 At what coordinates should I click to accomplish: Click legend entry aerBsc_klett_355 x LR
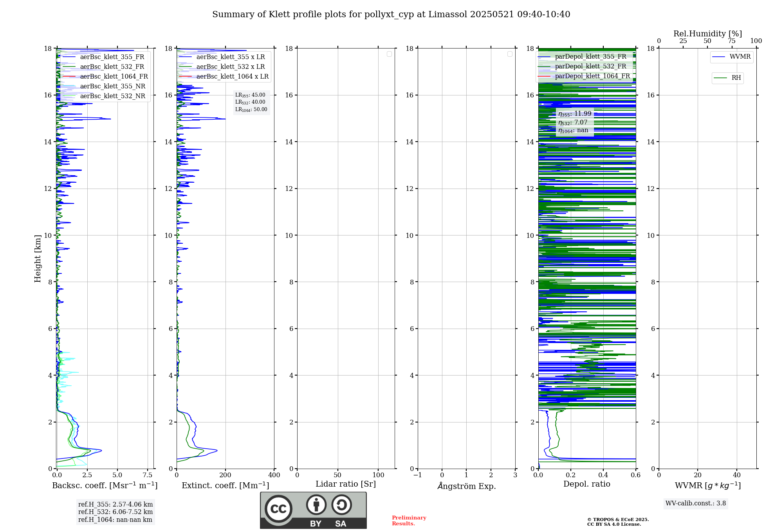pos(231,57)
